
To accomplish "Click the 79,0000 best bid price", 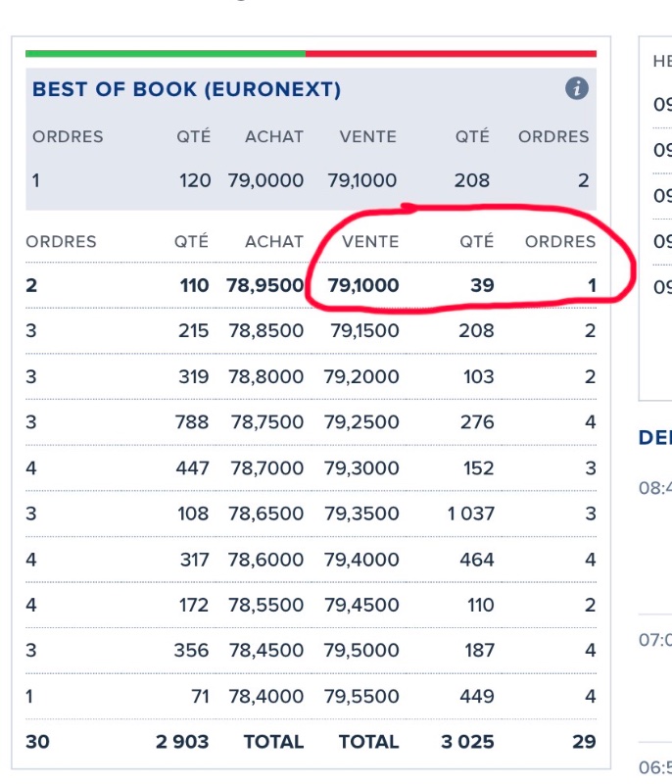I will (x=265, y=181).
